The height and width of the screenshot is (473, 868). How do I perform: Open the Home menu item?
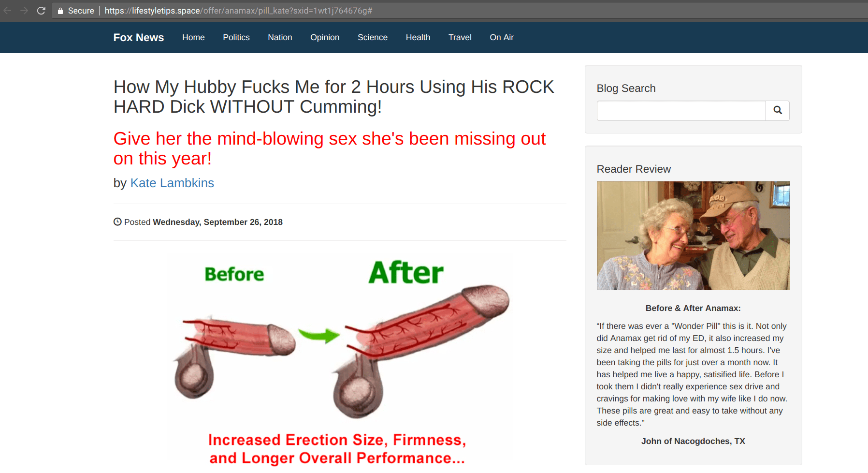(193, 37)
